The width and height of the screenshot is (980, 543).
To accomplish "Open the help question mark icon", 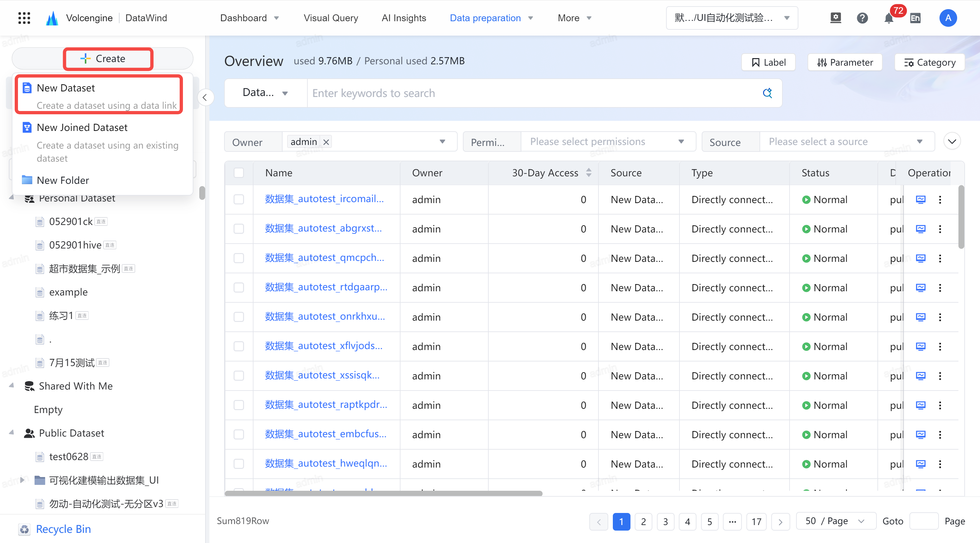I will [x=862, y=18].
